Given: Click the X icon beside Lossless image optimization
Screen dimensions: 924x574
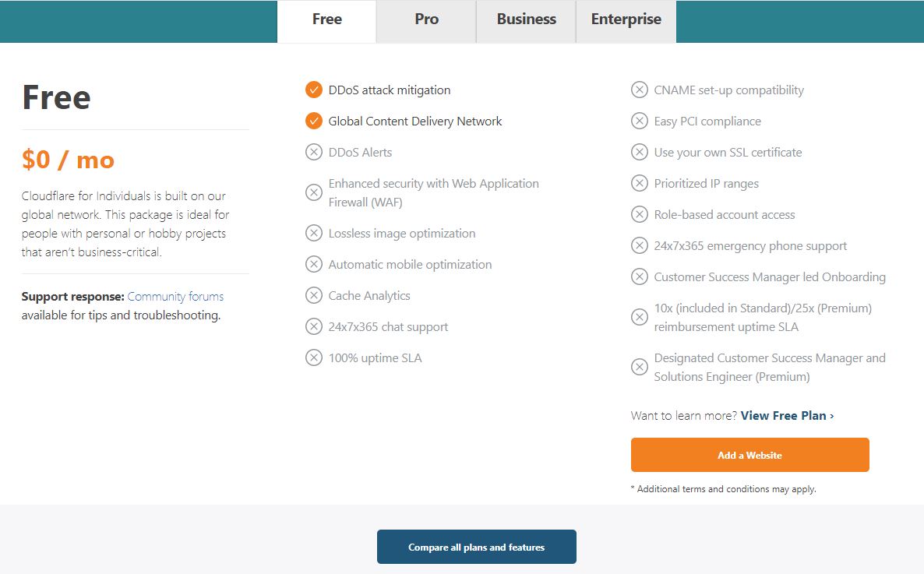Looking at the screenshot, I should [314, 234].
